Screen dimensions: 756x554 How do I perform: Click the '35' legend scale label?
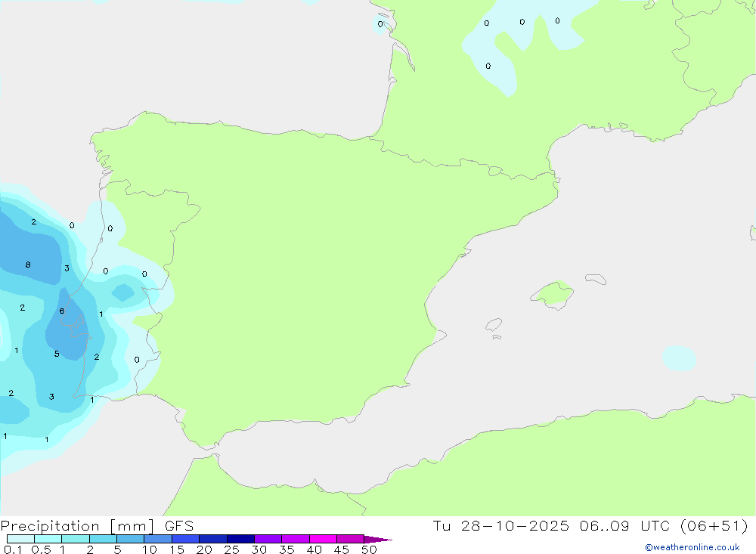[x=287, y=549]
